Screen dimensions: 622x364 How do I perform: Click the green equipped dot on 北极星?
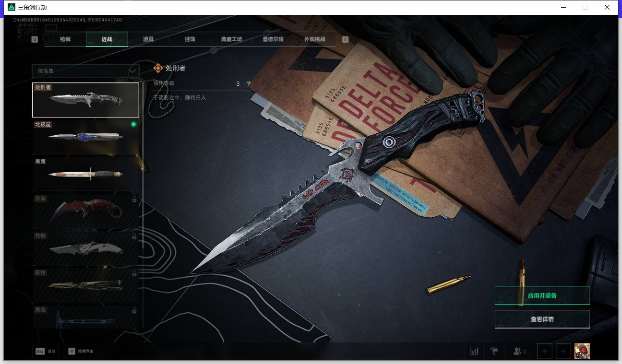tap(133, 124)
